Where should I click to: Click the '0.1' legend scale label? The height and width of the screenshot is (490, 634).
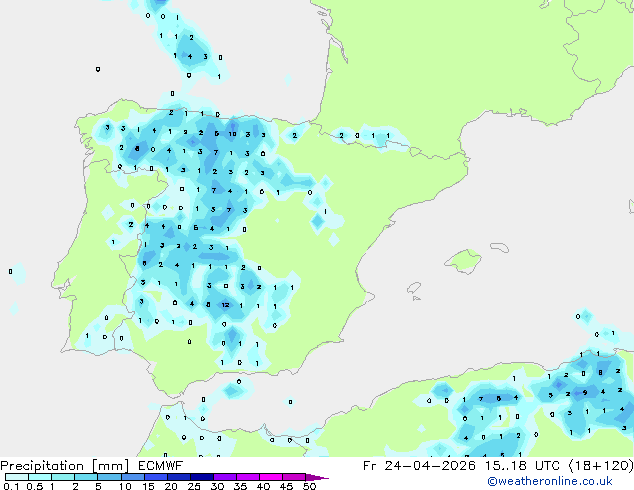point(11,486)
